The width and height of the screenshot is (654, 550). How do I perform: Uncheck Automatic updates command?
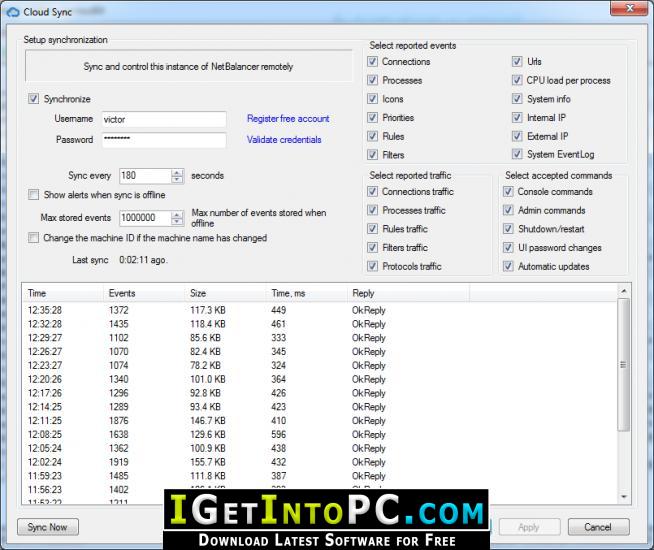[x=508, y=266]
